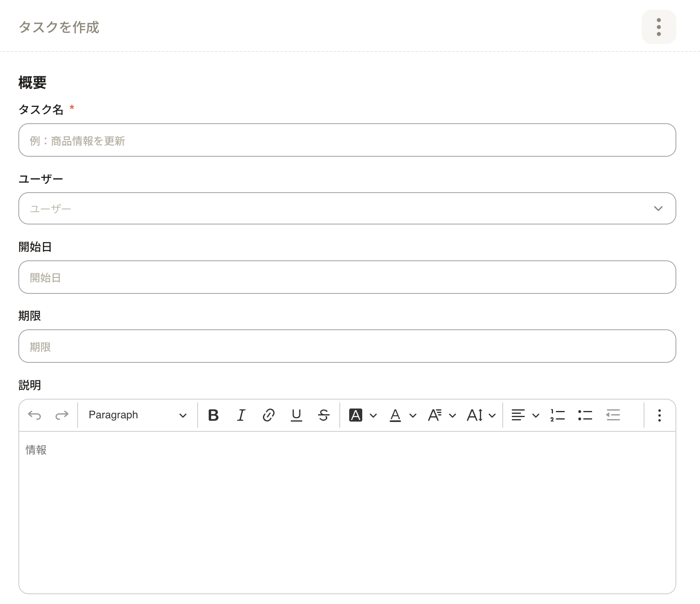Image resolution: width=700 pixels, height=604 pixels.
Task: Click the decrease indent icon
Action: (613, 415)
